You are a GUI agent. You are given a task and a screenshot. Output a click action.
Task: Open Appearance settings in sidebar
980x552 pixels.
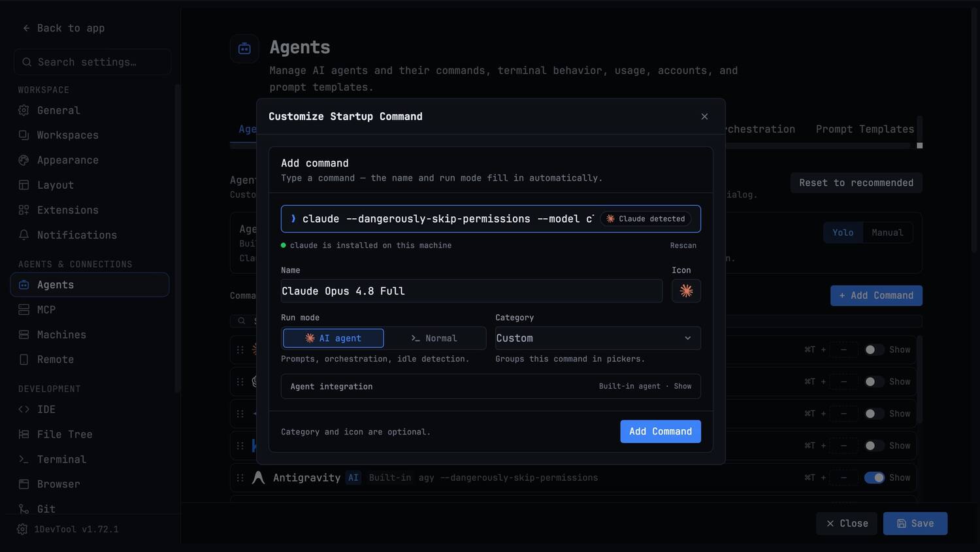pyautogui.click(x=90, y=160)
